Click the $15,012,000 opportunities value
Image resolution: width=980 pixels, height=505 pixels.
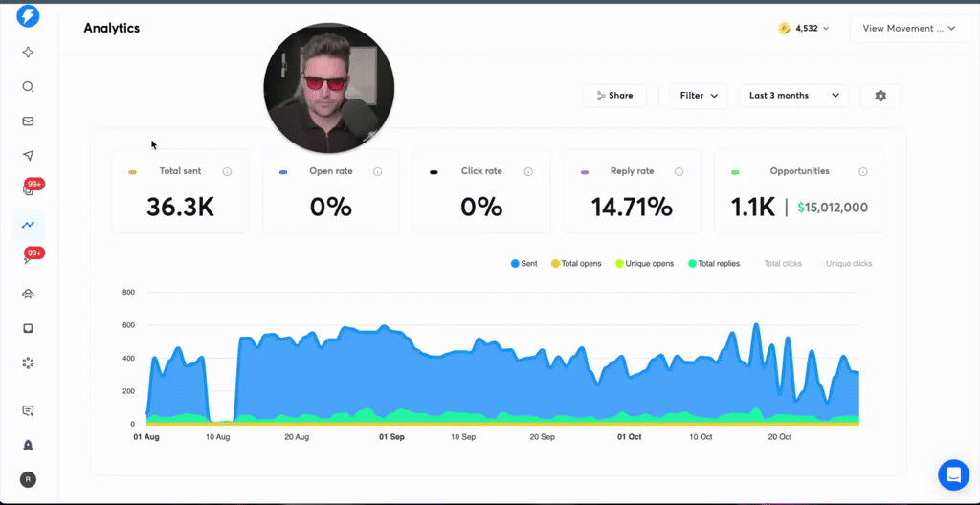(x=833, y=208)
